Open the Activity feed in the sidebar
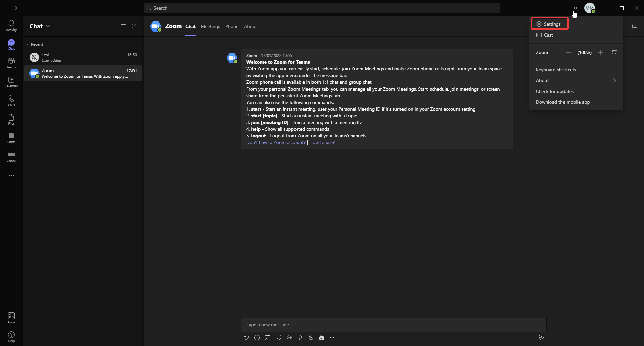The width and height of the screenshot is (644, 346). click(11, 25)
